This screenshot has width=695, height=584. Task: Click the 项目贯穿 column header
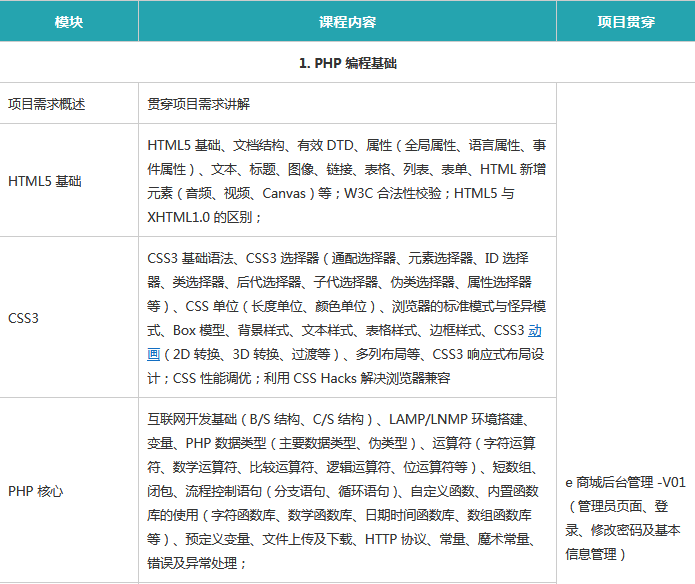point(625,21)
